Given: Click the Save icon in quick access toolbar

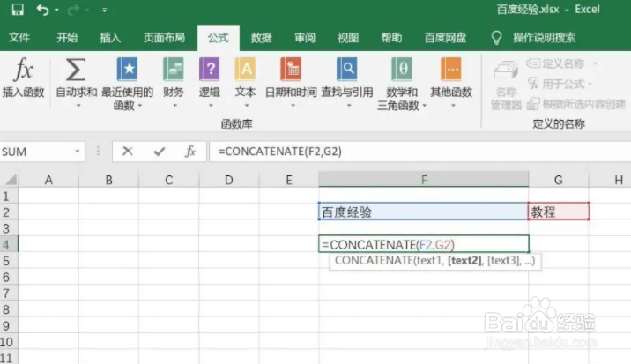Looking at the screenshot, I should point(18,10).
